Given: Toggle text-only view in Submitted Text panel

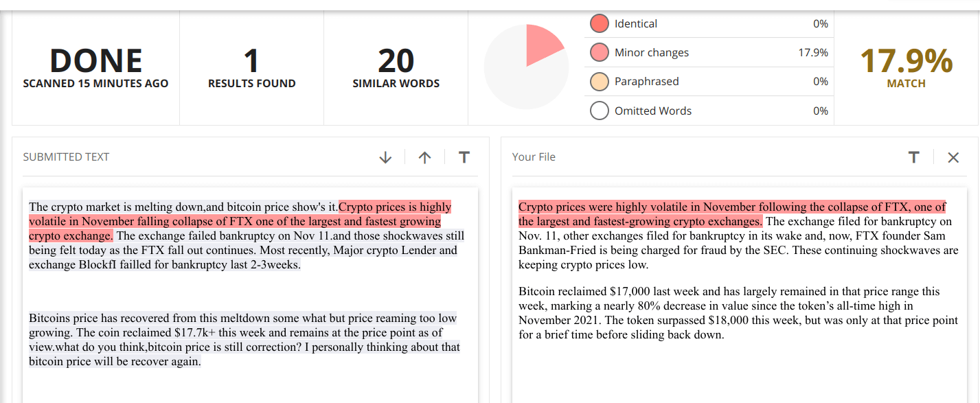Looking at the screenshot, I should coord(464,157).
